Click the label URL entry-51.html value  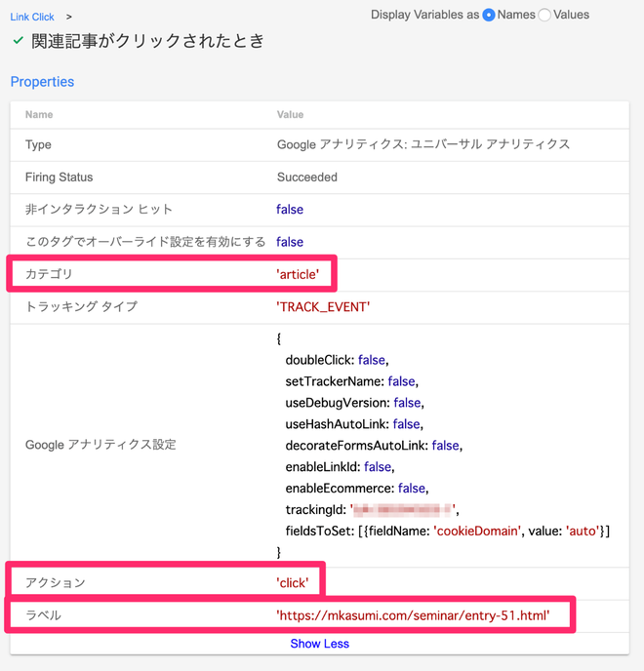tap(413, 615)
